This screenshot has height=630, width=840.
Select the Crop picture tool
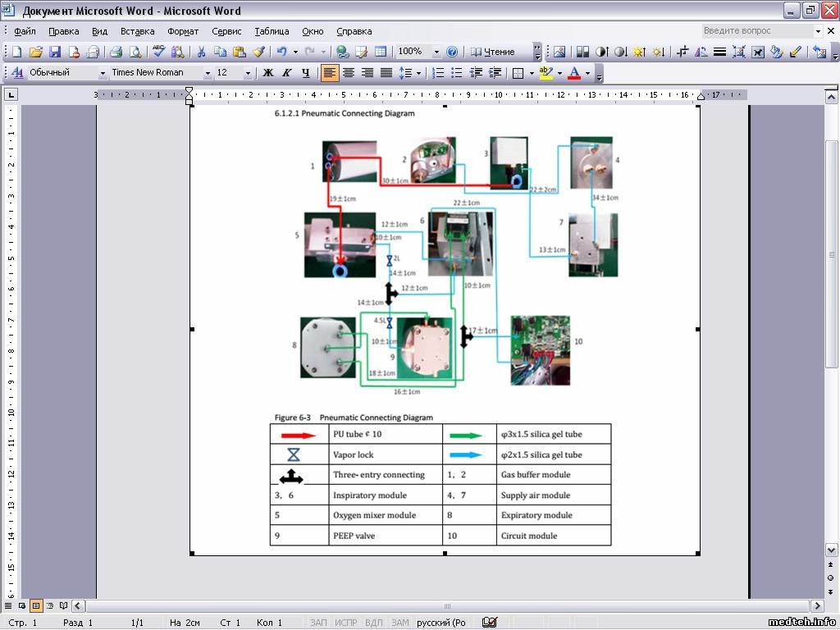click(681, 52)
